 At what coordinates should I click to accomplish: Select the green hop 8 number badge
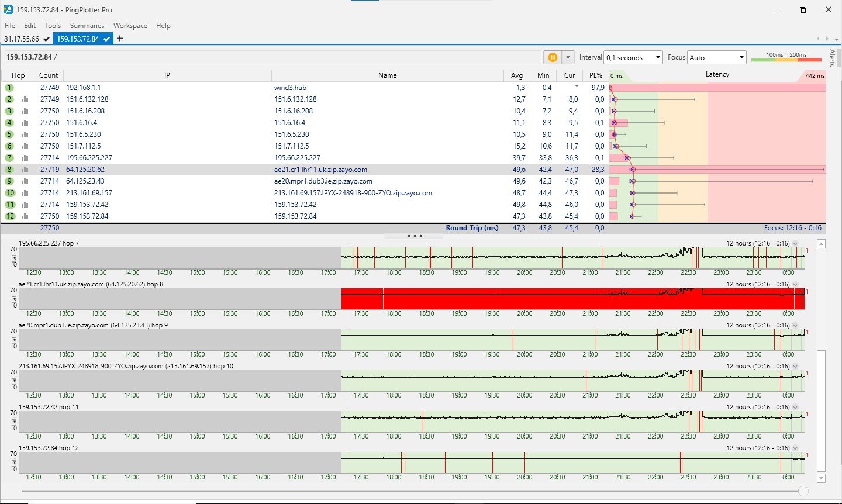(9, 170)
